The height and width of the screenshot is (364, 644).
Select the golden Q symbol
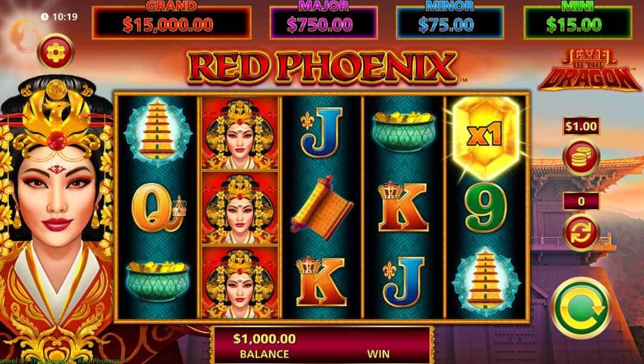click(159, 207)
